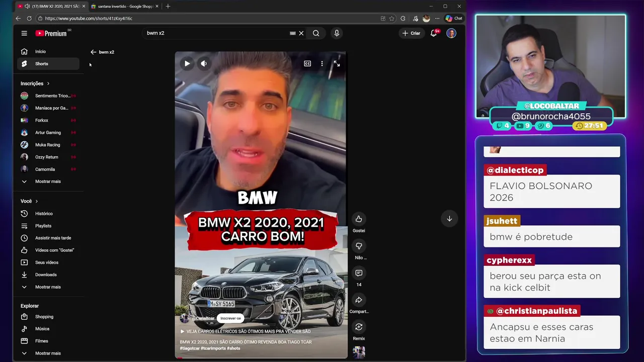Open the @Canaltcar channel
This screenshot has width=644, height=362.
click(x=203, y=318)
